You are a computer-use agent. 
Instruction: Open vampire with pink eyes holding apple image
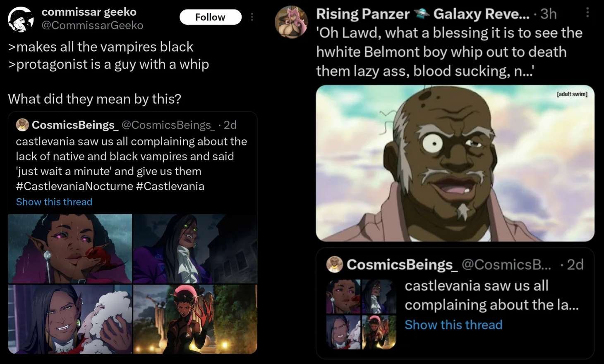pos(70,249)
